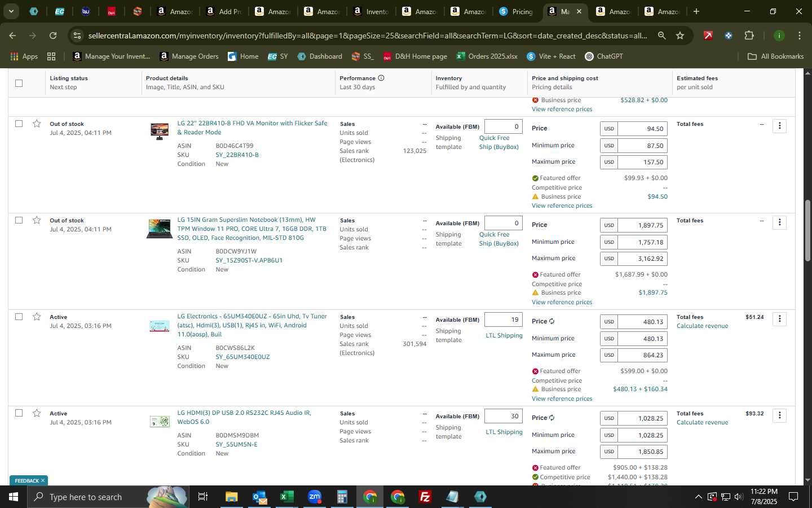Click the LG Gram notebook product thumbnail
This screenshot has width=812, height=508.
pyautogui.click(x=160, y=229)
